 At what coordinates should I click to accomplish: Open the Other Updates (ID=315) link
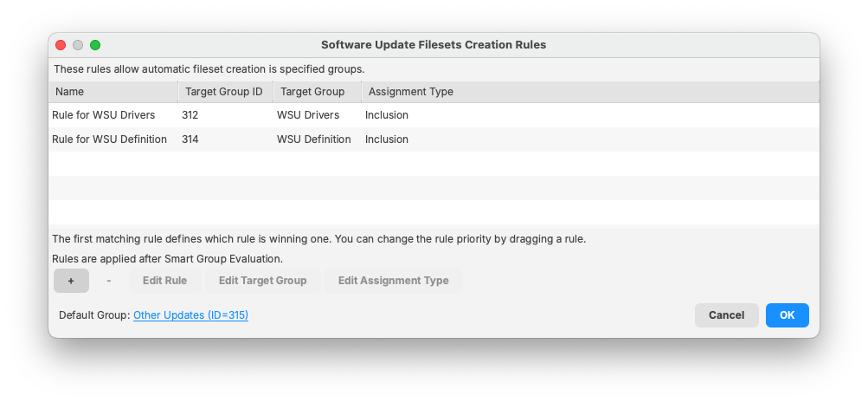(190, 315)
